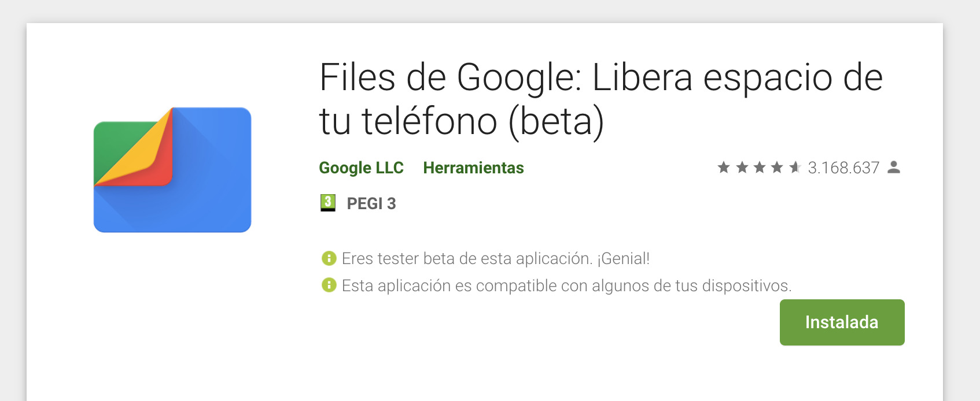The image size is (980, 401).
Task: Click the 'Eres tester beta' message text
Action: (x=496, y=258)
